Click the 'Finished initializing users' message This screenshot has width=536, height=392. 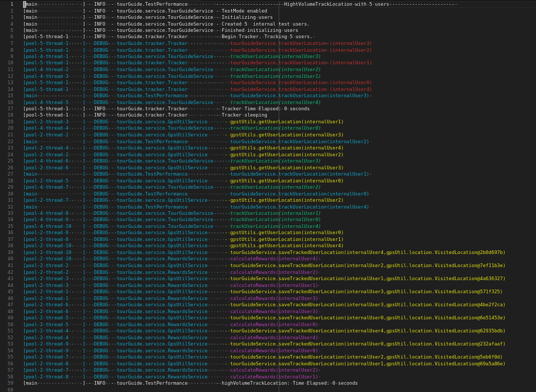click(260, 30)
